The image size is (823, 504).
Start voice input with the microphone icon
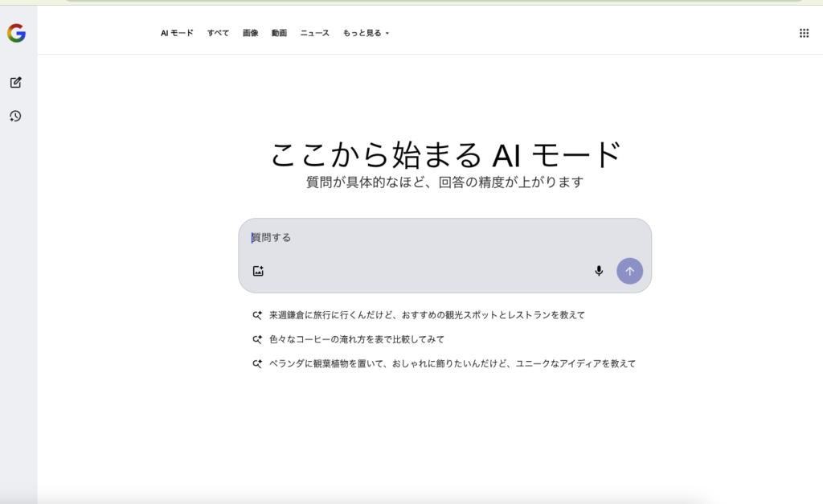coord(599,271)
